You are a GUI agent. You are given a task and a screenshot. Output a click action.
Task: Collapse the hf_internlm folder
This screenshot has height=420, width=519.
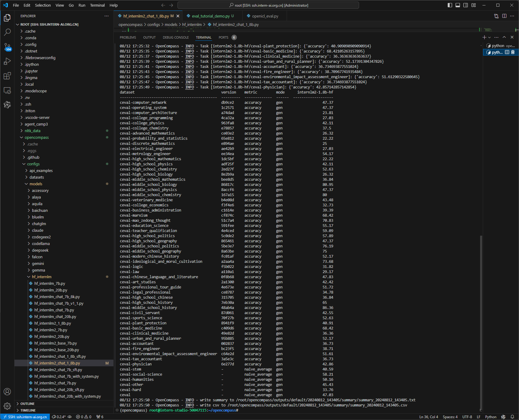coord(42,277)
